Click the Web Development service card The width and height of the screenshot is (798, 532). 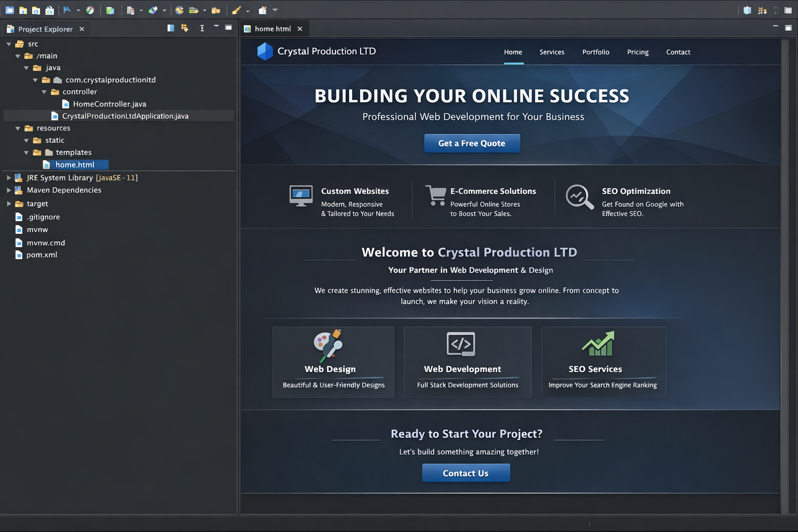[x=468, y=362]
